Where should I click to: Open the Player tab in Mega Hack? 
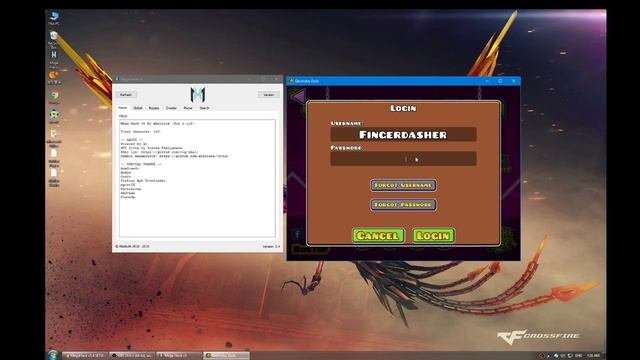click(x=188, y=108)
